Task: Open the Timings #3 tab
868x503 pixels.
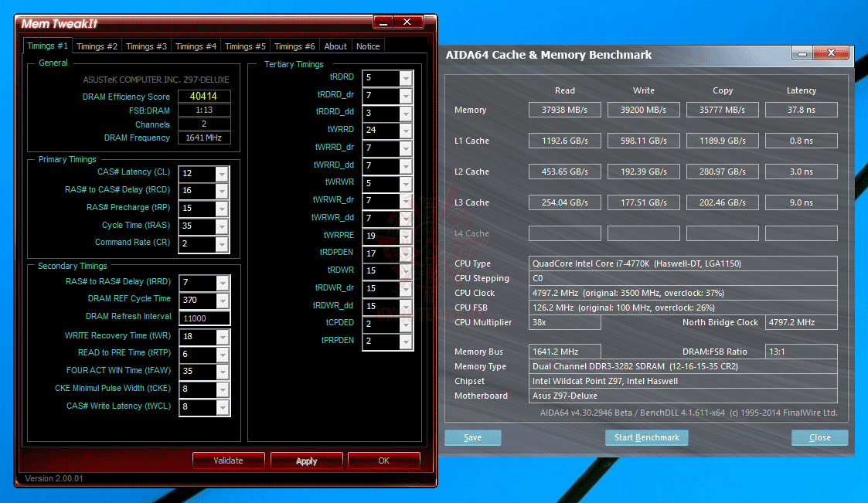Action: [x=146, y=46]
